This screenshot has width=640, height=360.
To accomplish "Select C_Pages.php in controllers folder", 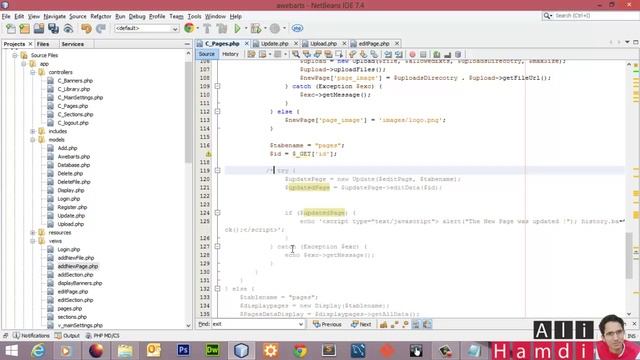I will pyautogui.click(x=73, y=106).
